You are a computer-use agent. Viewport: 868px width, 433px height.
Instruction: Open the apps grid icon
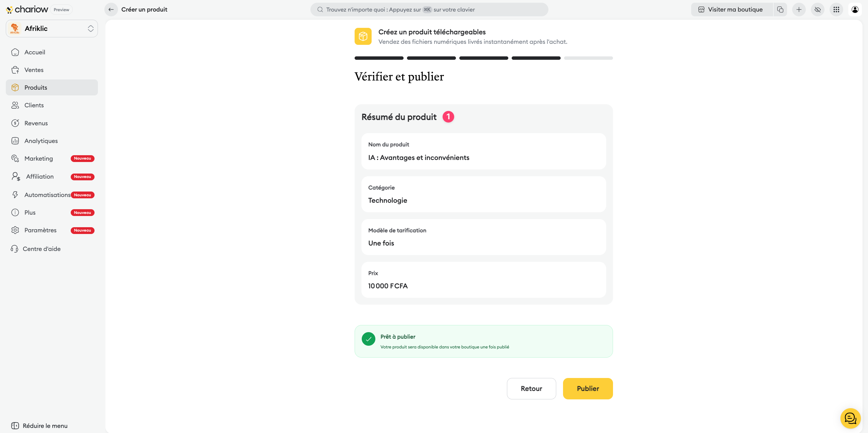pyautogui.click(x=836, y=10)
